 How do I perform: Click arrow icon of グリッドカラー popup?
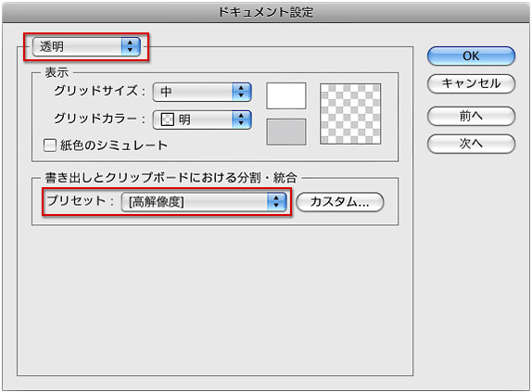[242, 120]
